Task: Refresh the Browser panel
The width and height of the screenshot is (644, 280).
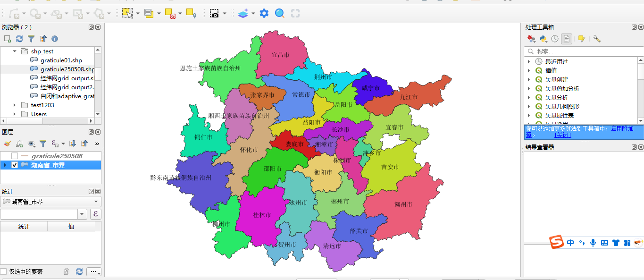Action: (x=19, y=39)
